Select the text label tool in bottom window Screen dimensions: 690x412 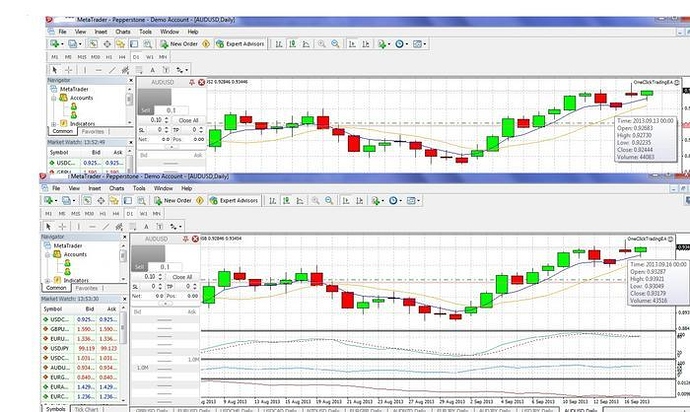click(160, 227)
